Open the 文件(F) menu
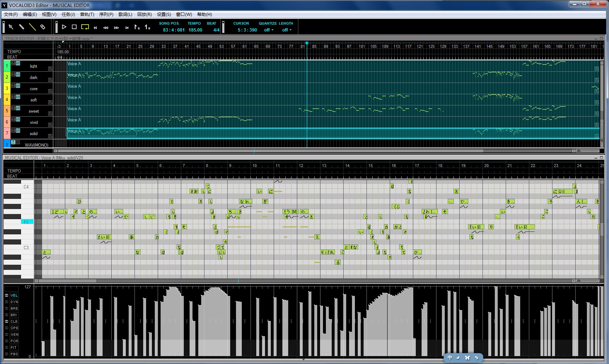Screen dimensions: 609x364 [11, 14]
